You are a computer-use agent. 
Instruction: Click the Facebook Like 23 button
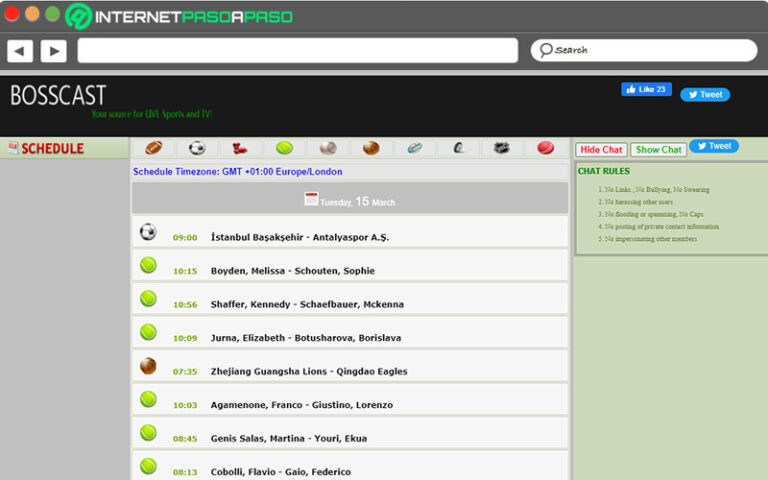[x=646, y=89]
